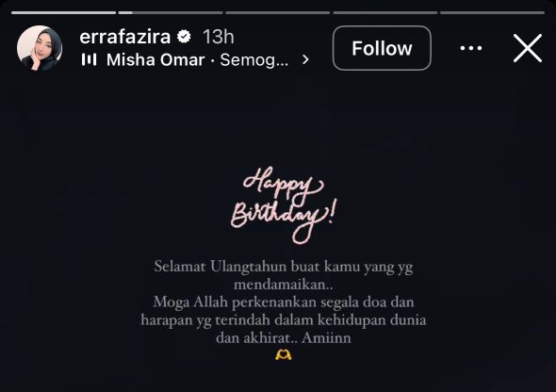Expand song details with the chevron arrow
556x392 pixels.
pos(305,60)
